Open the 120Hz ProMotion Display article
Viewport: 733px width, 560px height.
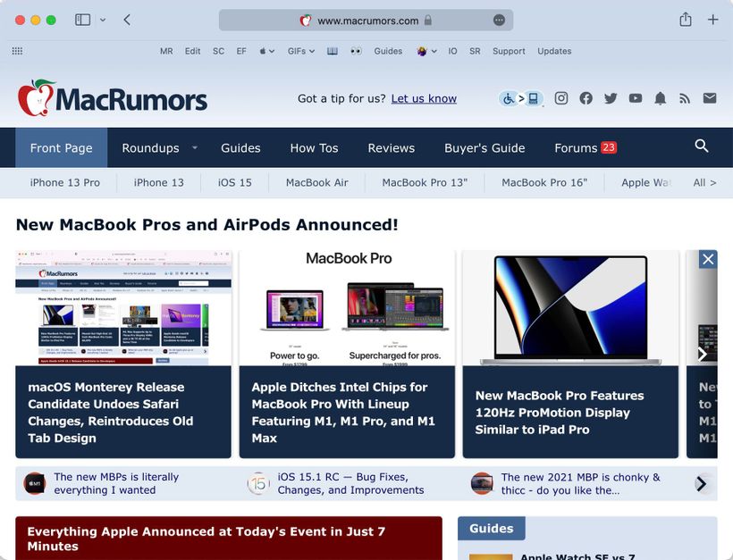tap(559, 413)
